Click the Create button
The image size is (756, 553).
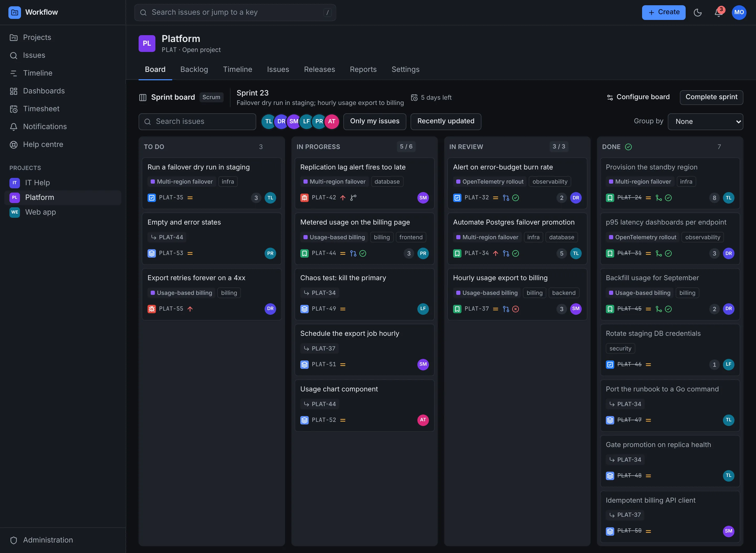pyautogui.click(x=664, y=12)
